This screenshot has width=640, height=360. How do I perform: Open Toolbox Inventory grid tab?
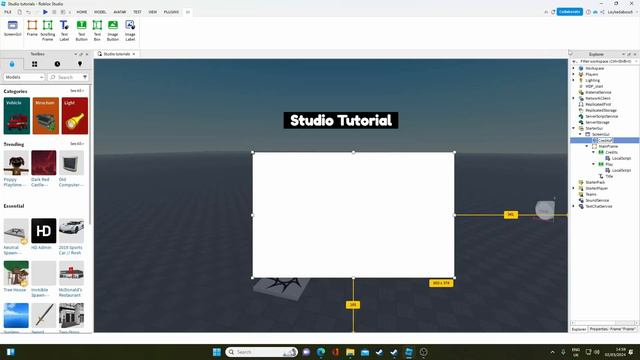(34, 64)
